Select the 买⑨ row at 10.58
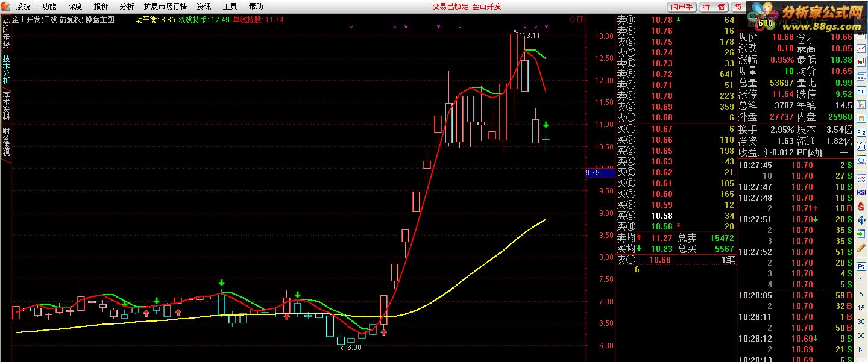 676,216
